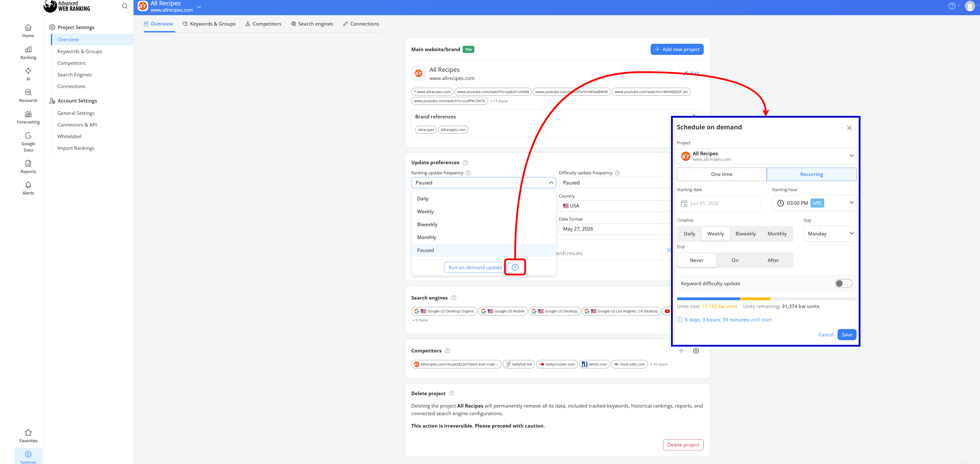Open Connectors & API settings
Image resolution: width=980 pixels, height=464 pixels.
pos(77,125)
